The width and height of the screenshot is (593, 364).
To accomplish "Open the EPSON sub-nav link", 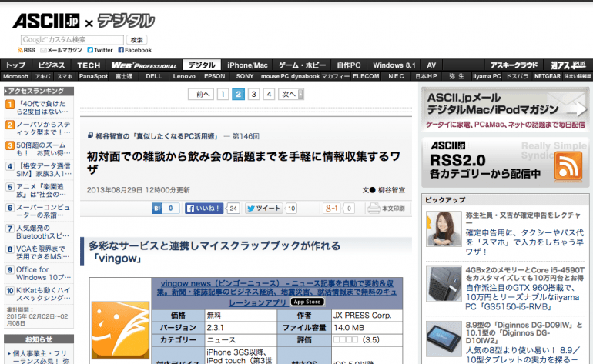I will point(214,76).
